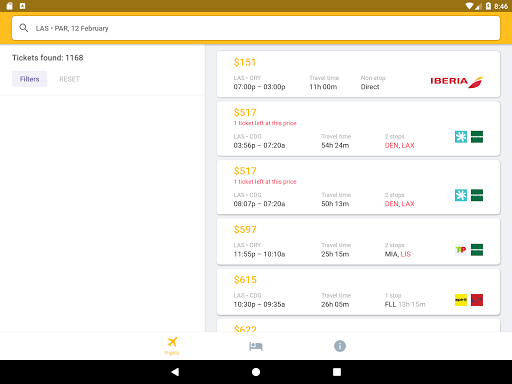Edit the LAS - PAR, 12 February search field

[256, 28]
